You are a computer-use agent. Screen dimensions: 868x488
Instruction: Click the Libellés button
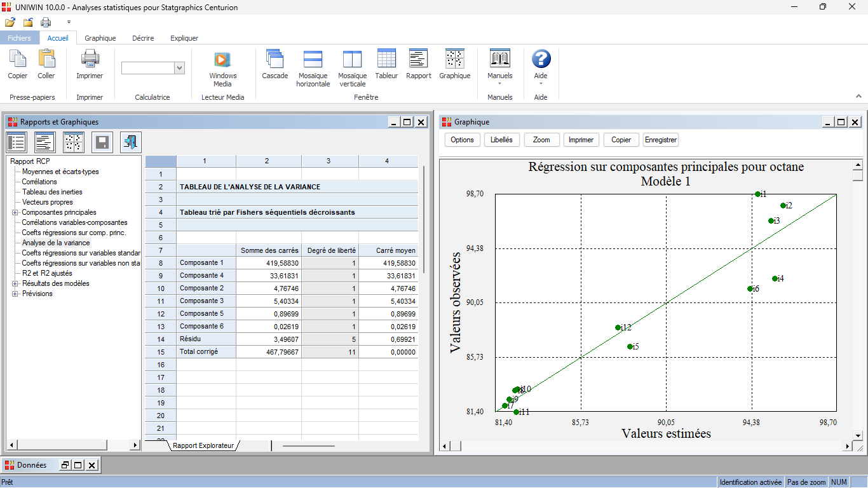(502, 140)
